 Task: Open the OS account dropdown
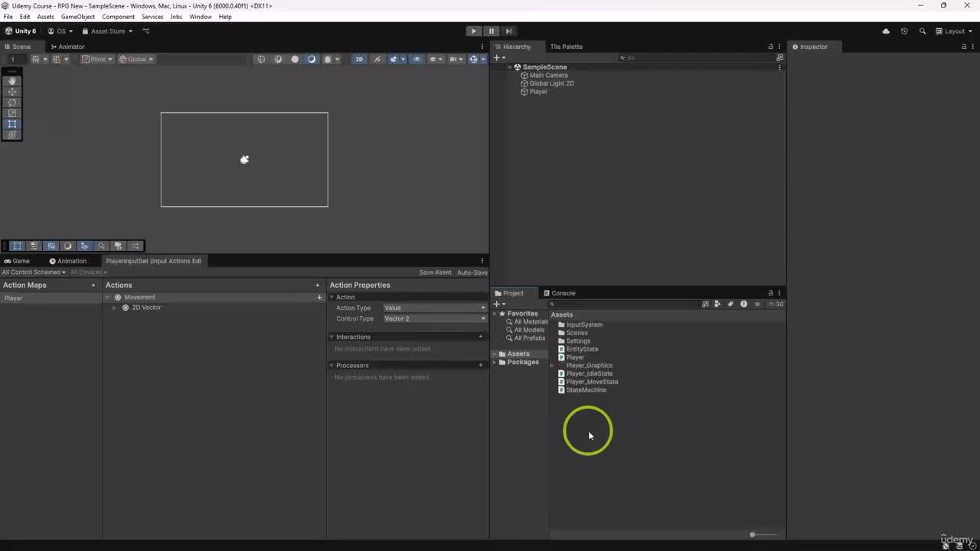click(60, 31)
